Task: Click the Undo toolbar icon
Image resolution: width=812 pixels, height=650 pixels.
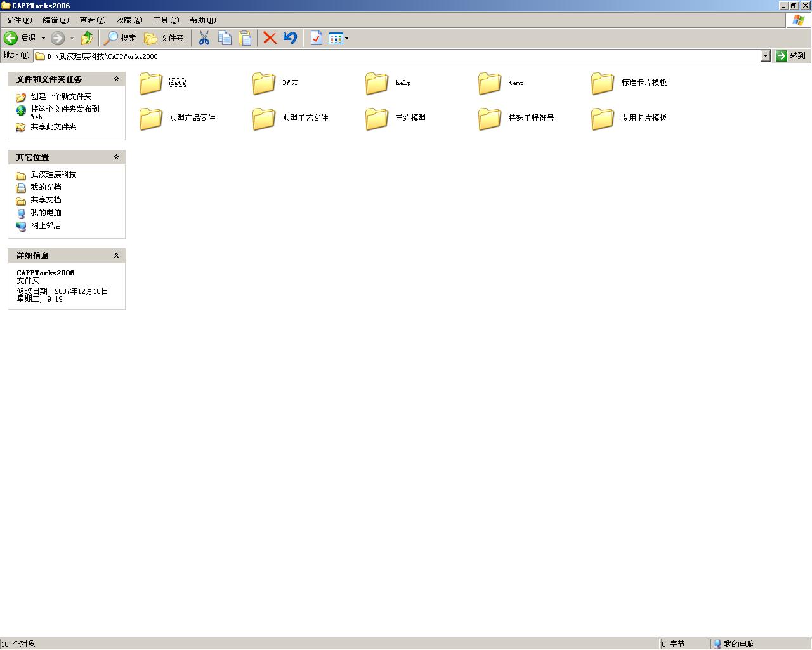Action: pos(290,38)
